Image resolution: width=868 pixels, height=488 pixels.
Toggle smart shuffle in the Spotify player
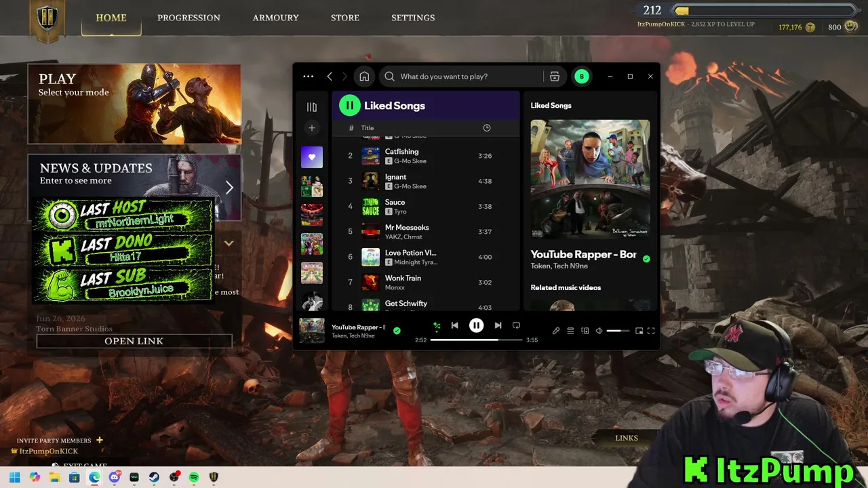click(437, 326)
